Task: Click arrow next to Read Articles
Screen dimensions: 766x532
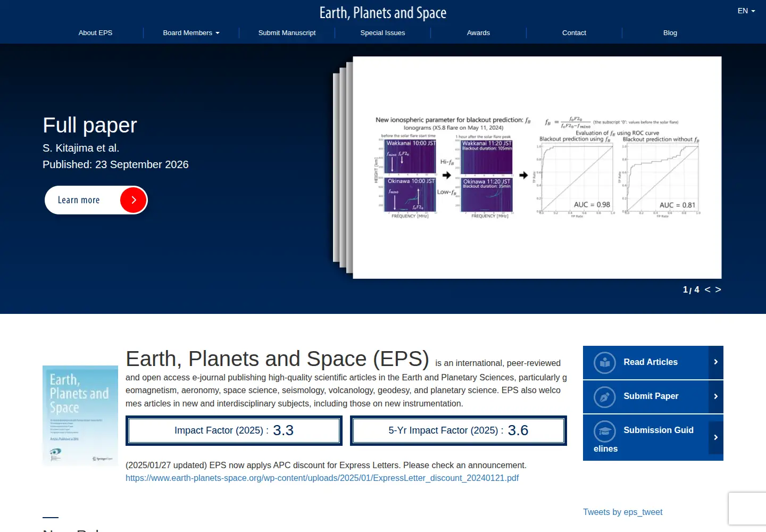Action: [x=716, y=362]
